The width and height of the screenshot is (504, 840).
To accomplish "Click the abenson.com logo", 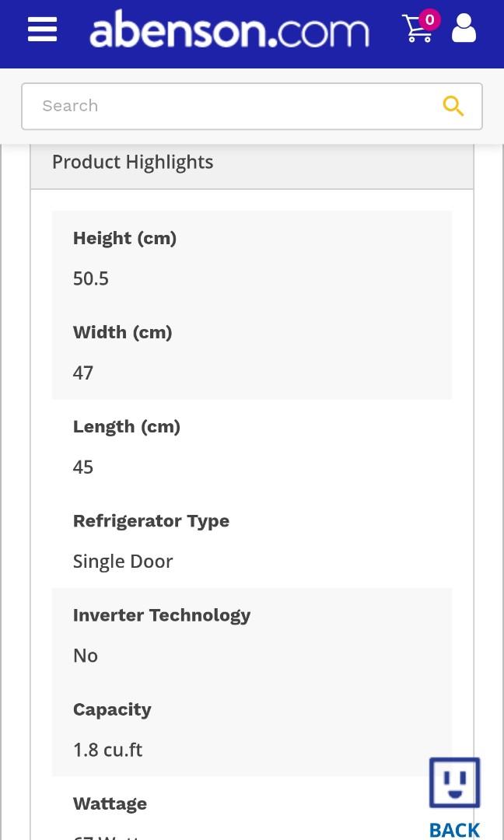I will 229,29.
